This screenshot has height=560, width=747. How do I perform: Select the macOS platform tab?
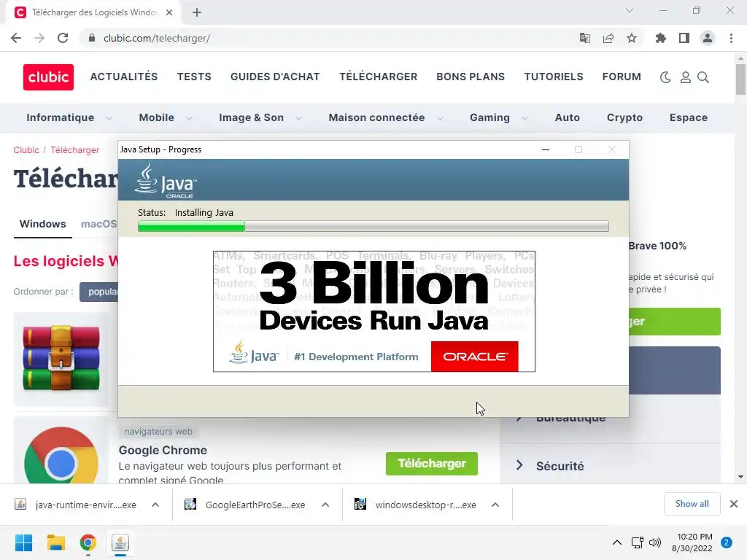[x=98, y=224]
